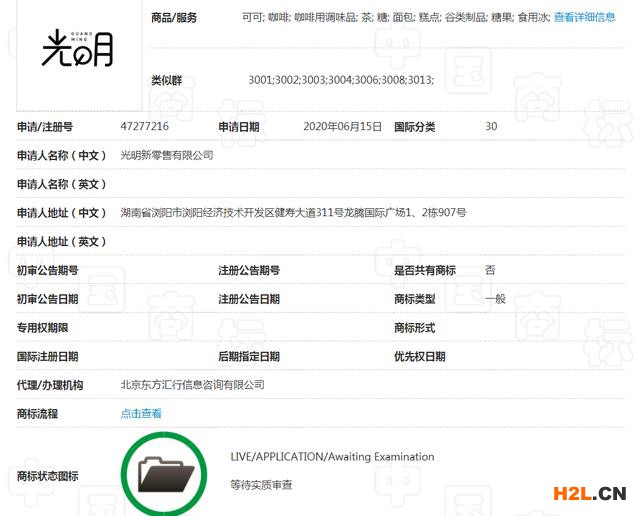Click the 商品/服务 label
The width and height of the screenshot is (640, 516).
point(173,18)
